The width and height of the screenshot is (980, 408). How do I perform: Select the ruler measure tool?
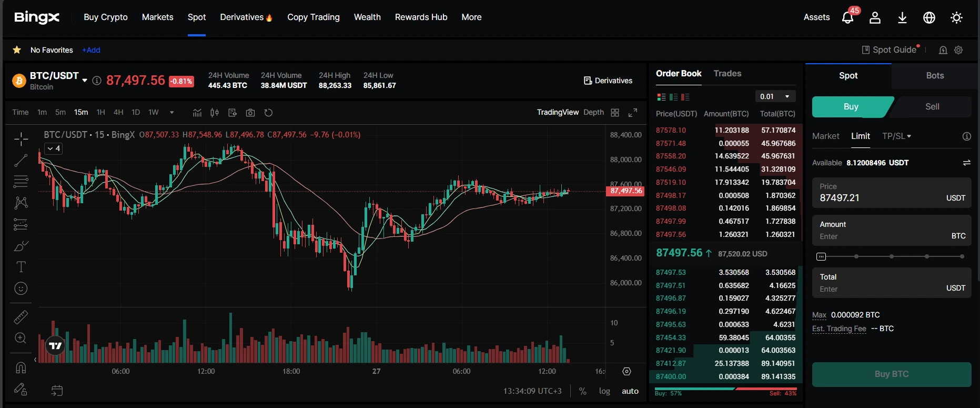pos(21,317)
